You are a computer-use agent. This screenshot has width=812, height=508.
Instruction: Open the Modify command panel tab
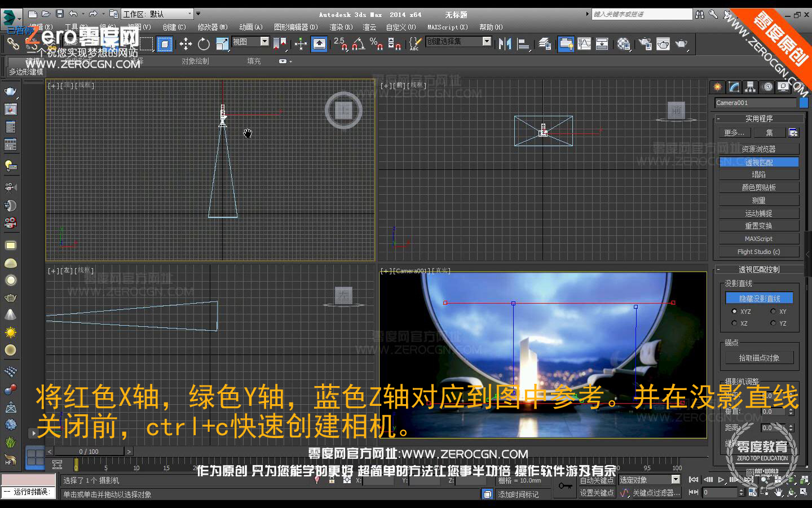pyautogui.click(x=734, y=87)
